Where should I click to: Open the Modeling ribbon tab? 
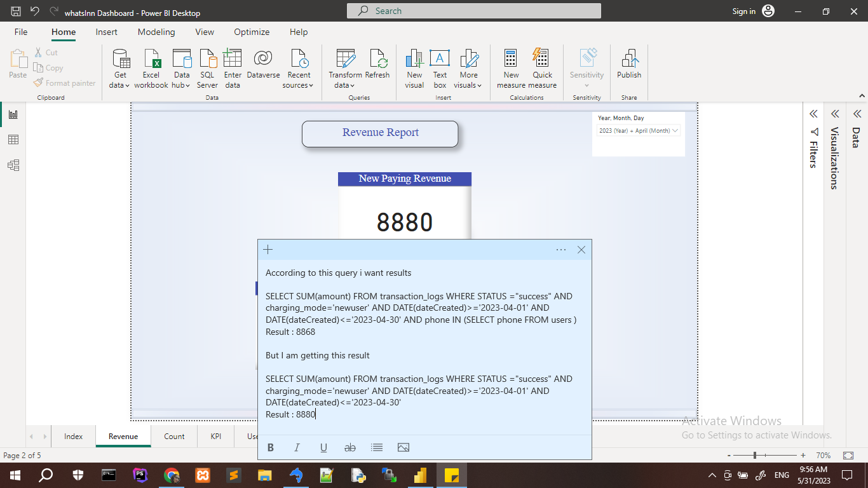coord(156,32)
